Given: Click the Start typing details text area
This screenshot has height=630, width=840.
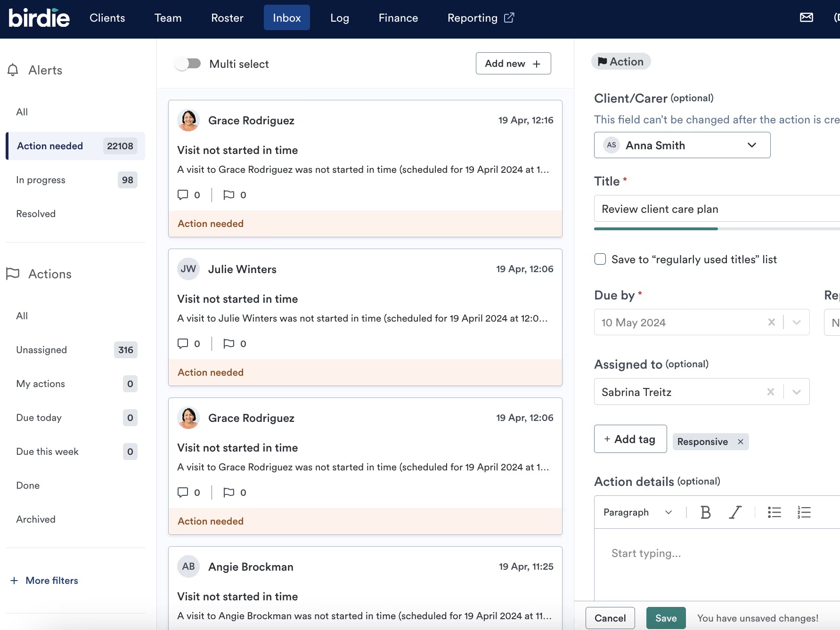Looking at the screenshot, I should click(717, 564).
